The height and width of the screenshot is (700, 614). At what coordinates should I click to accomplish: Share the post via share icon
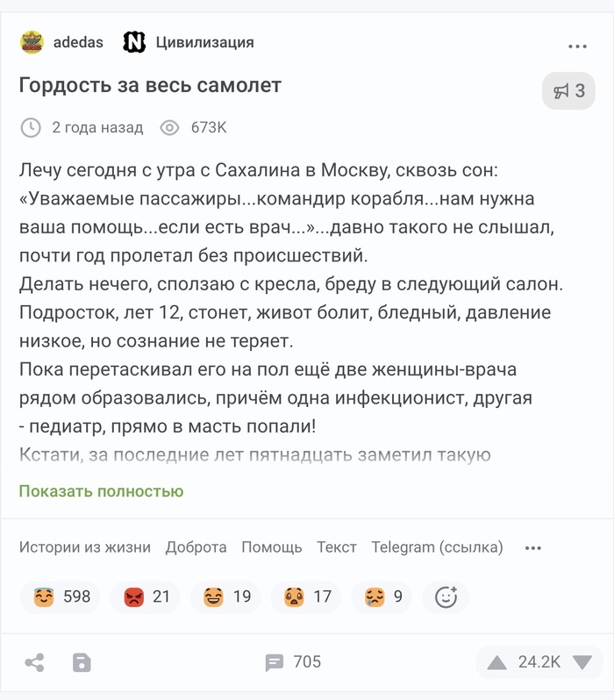coord(34,662)
